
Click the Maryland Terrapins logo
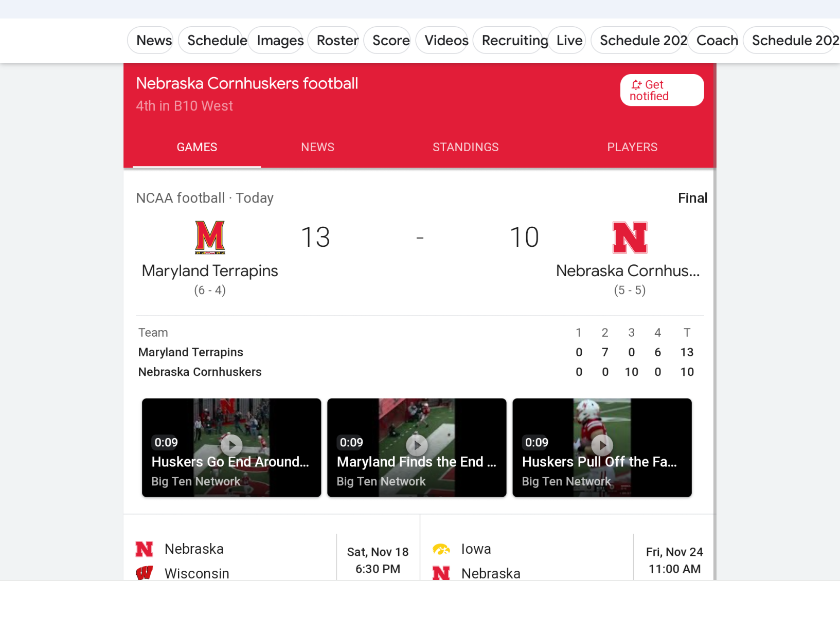coord(210,238)
